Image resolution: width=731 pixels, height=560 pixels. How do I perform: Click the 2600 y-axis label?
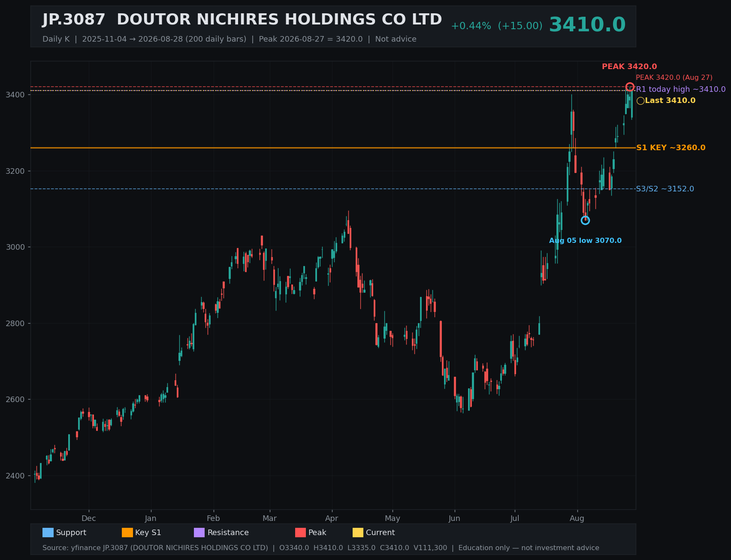coord(15,400)
